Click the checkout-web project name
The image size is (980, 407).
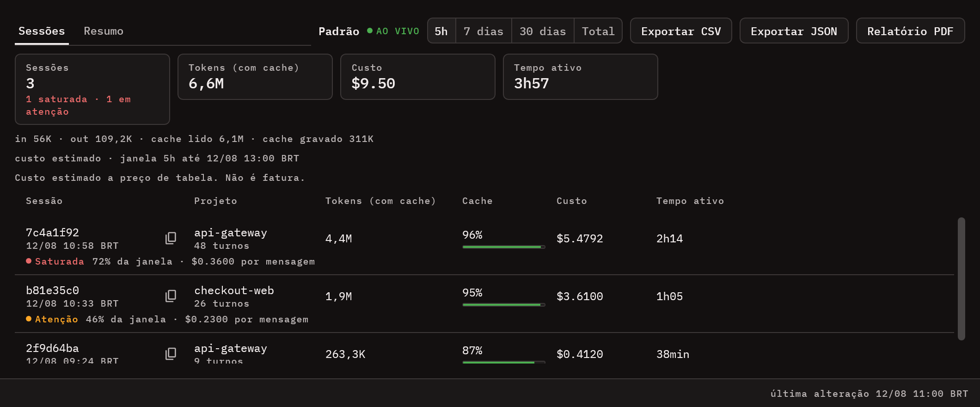tap(234, 290)
